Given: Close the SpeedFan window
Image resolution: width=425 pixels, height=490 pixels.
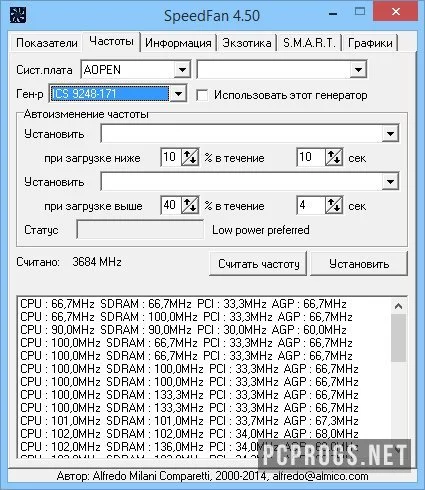Looking at the screenshot, I should pyautogui.click(x=396, y=12).
